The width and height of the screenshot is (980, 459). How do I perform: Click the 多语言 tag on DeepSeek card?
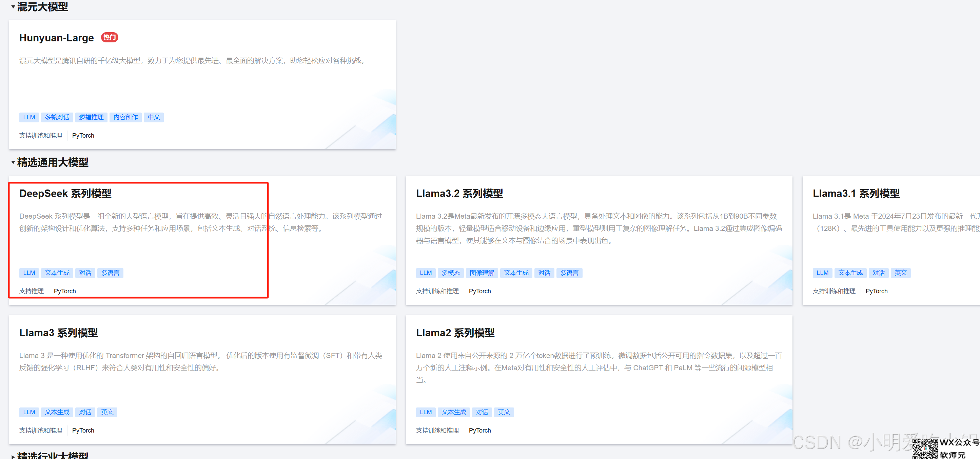click(x=110, y=273)
